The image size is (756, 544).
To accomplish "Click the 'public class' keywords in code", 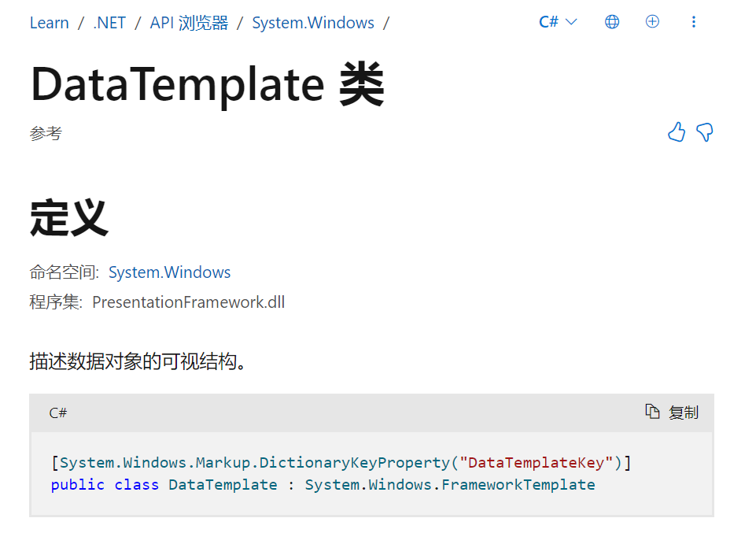I will [105, 485].
